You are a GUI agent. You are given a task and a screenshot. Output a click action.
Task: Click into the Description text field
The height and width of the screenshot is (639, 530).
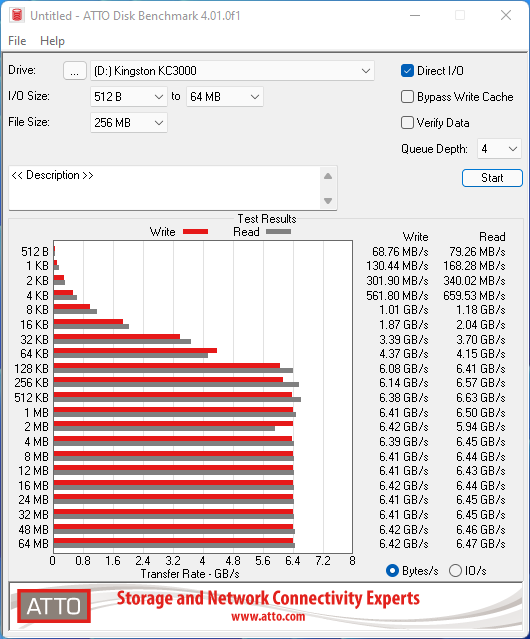pyautogui.click(x=165, y=188)
